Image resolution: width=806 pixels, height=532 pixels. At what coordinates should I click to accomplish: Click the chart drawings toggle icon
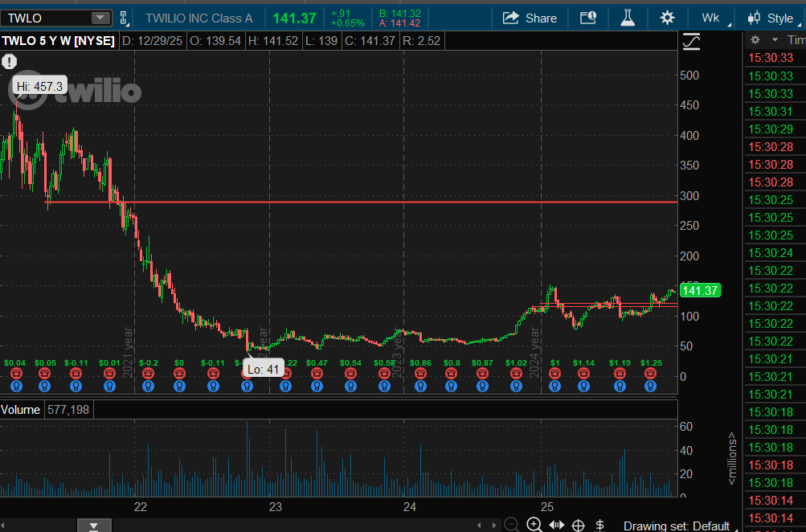point(691,42)
